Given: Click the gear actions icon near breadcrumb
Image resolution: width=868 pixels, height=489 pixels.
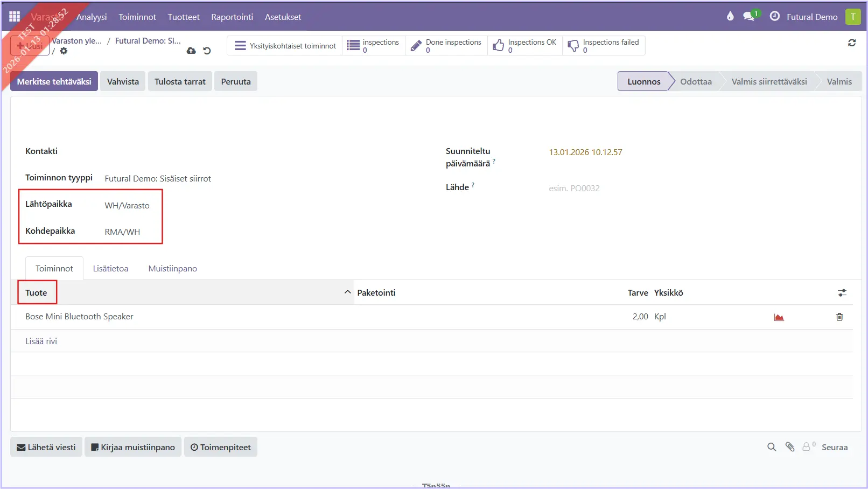Looking at the screenshot, I should [64, 51].
